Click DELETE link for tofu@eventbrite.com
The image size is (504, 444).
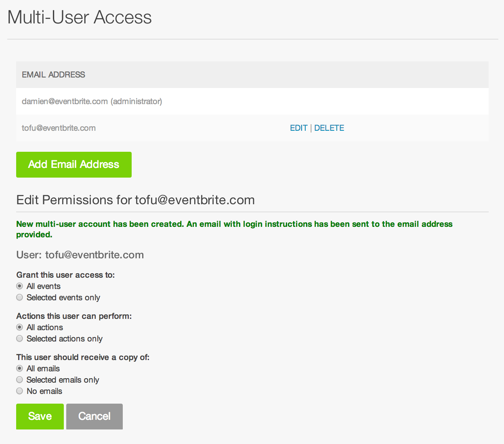click(329, 128)
